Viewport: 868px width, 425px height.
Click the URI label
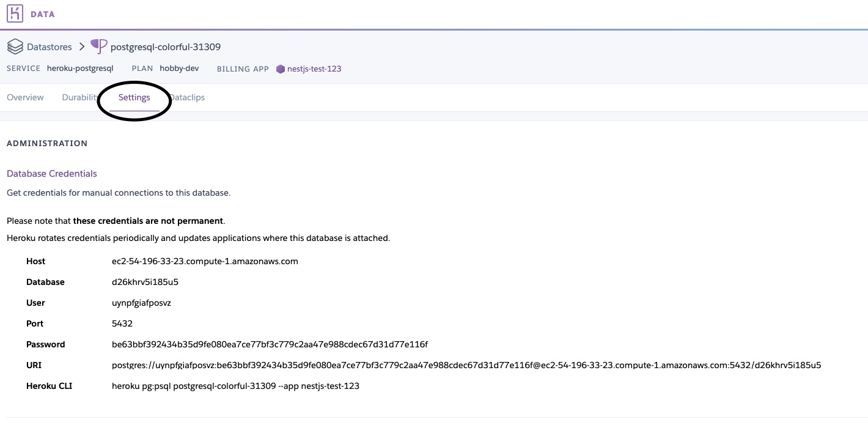click(x=34, y=365)
